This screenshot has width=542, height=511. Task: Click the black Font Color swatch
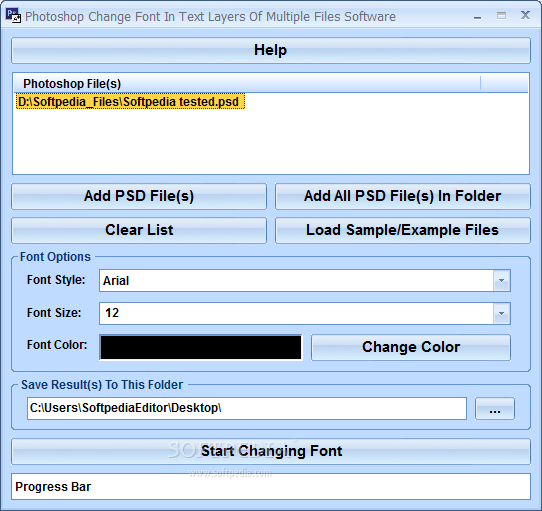[201, 347]
